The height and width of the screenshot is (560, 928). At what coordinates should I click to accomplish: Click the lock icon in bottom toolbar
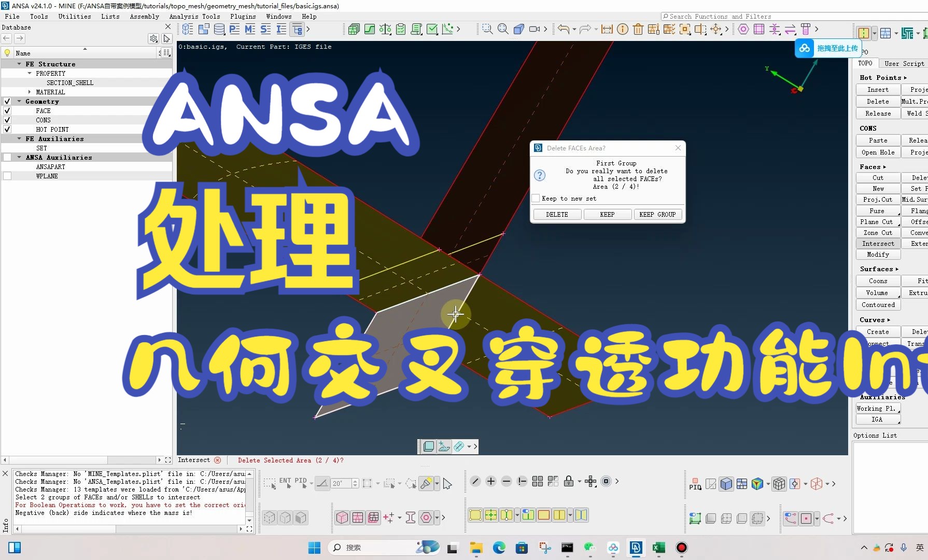pyautogui.click(x=569, y=481)
